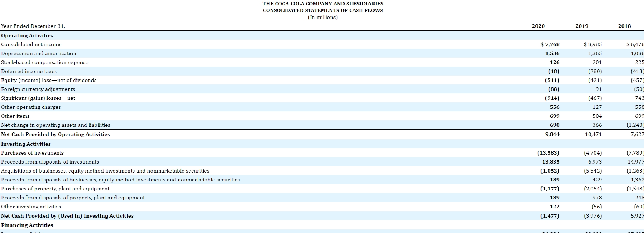
Task: Select 2019 foreign currency value 91
Action: pyautogui.click(x=599, y=89)
